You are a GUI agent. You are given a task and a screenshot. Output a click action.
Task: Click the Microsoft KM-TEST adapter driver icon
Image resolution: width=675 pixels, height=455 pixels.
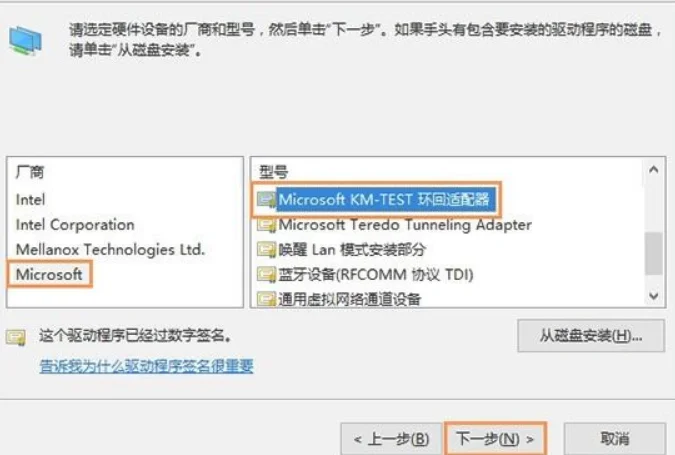(x=266, y=200)
